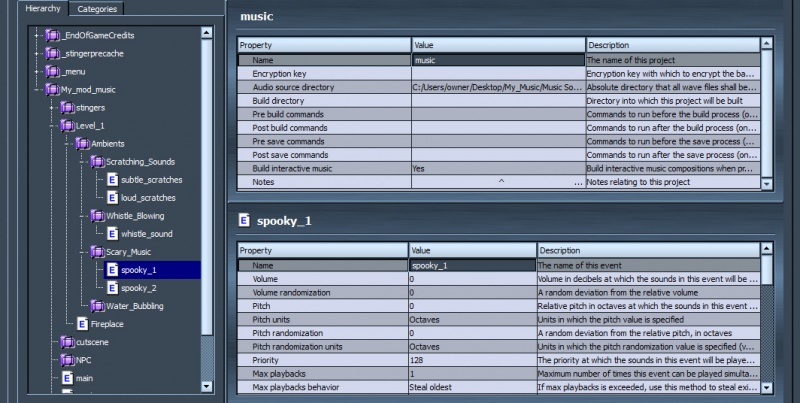Switch to the Categories tab

click(x=97, y=8)
